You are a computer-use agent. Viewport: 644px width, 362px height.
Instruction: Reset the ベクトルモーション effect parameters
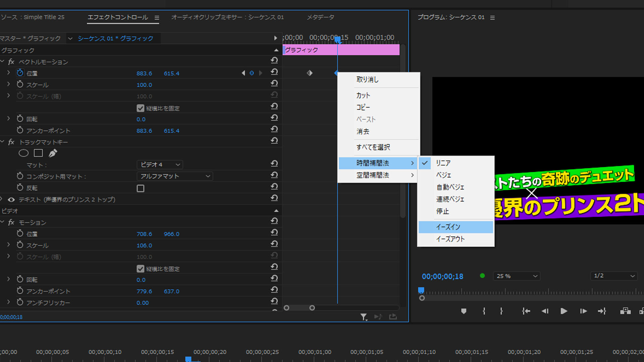274,60
